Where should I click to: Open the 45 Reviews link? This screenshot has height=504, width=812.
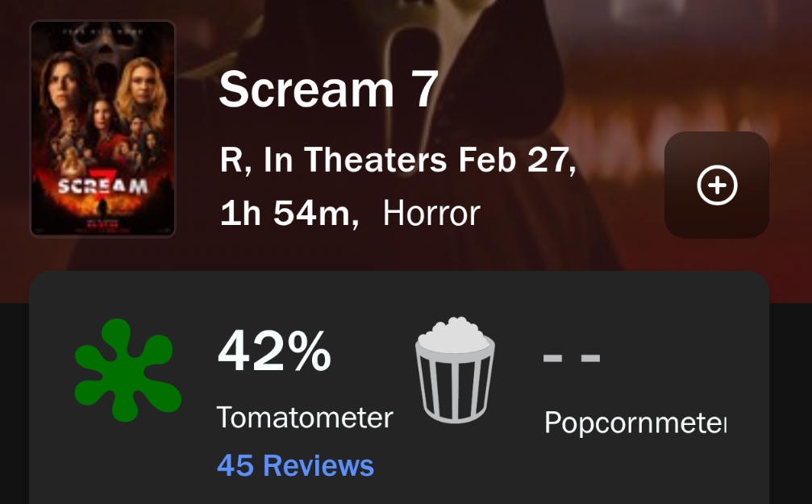[x=295, y=465]
